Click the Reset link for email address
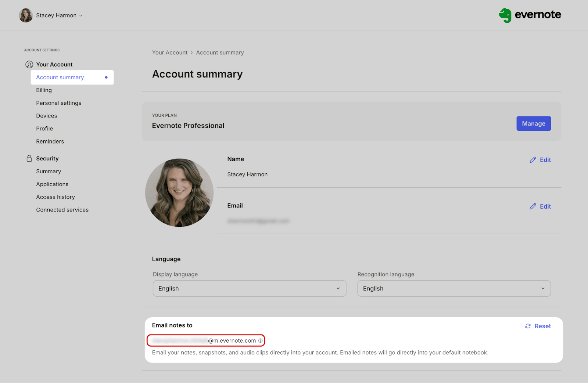Image resolution: width=588 pixels, height=383 pixels. (x=542, y=326)
